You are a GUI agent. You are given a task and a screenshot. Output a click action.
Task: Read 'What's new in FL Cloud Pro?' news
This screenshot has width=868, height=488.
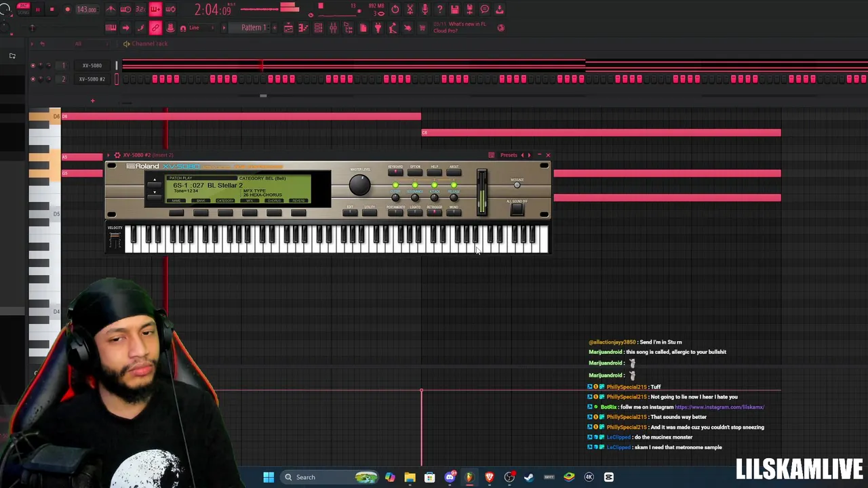[460, 27]
